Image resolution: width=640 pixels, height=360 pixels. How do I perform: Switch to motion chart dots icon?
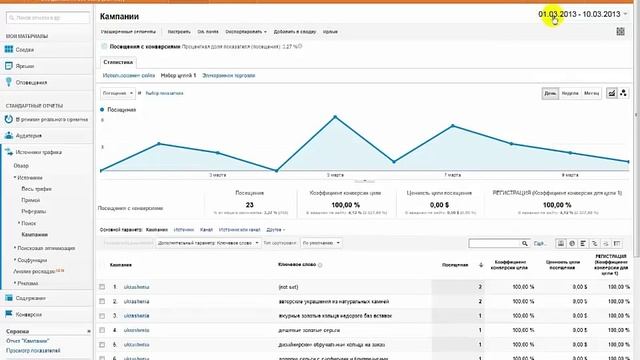tap(623, 93)
